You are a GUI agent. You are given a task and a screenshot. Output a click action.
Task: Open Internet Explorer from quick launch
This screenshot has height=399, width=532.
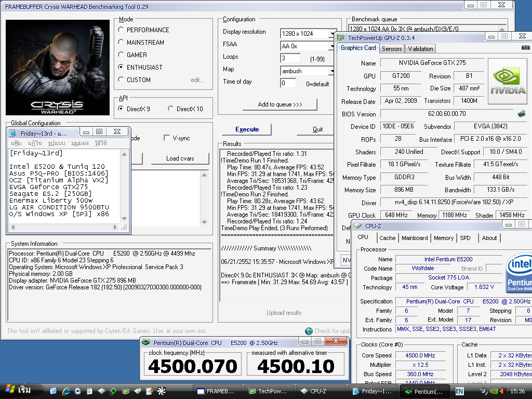[65, 391]
